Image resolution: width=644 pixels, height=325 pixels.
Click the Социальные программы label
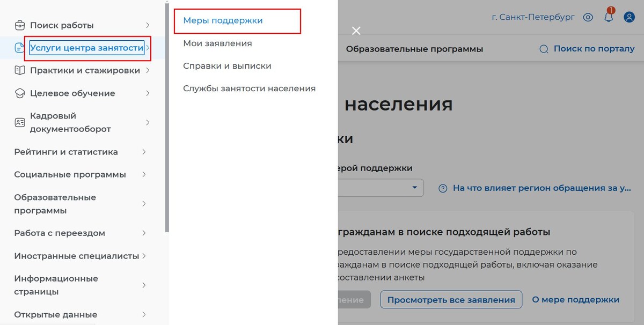pyautogui.click(x=70, y=174)
